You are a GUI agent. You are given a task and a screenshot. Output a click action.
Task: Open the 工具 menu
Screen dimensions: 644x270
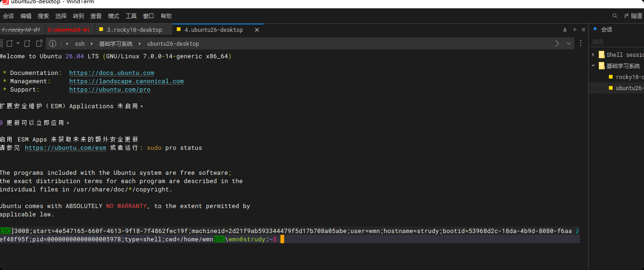(x=131, y=16)
